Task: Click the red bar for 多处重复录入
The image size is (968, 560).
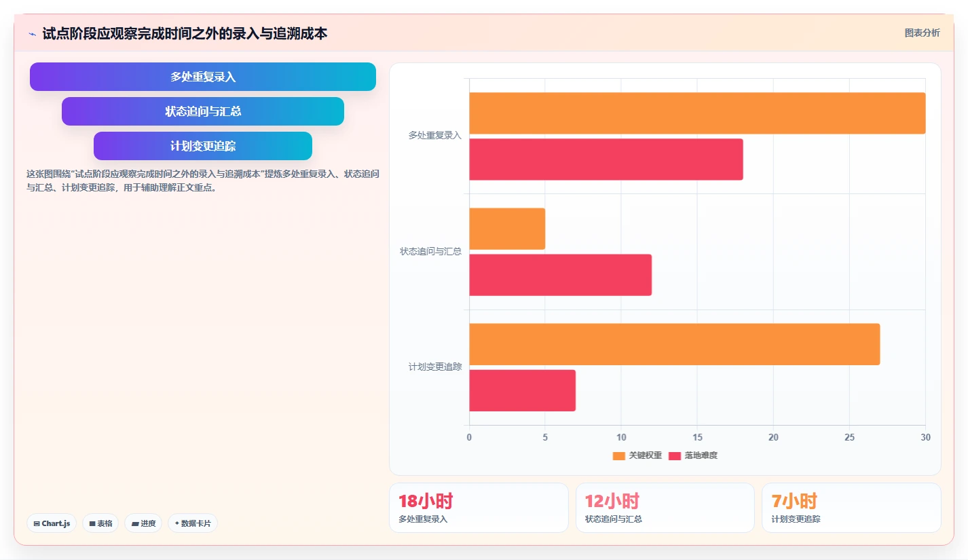Action: (606, 160)
